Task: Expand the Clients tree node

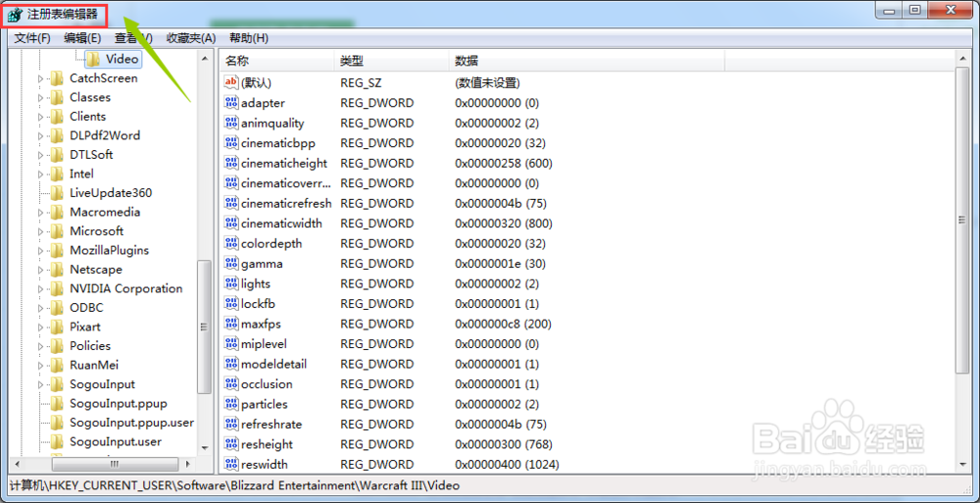Action: pyautogui.click(x=40, y=117)
